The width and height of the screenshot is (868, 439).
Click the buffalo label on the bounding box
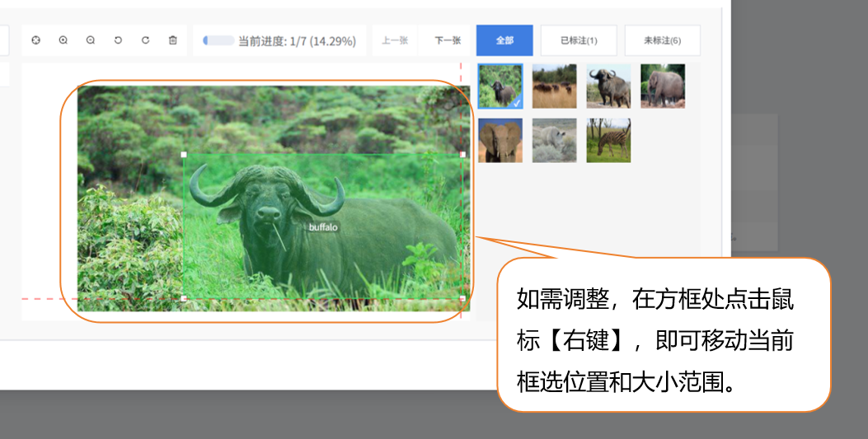[323, 227]
